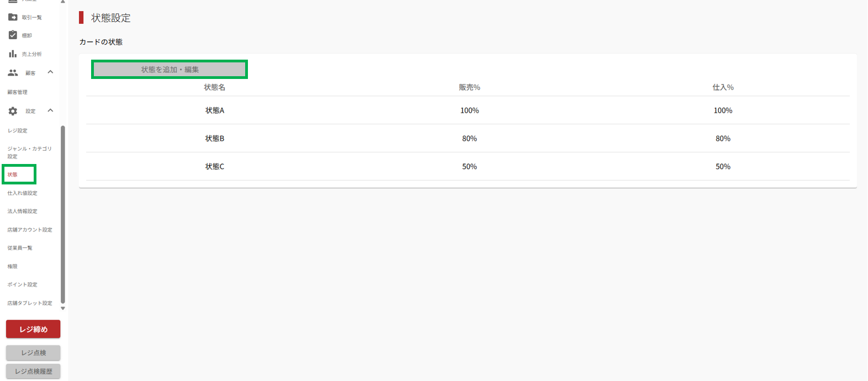Open 顧客管理 menu item
The image size is (868, 381).
[18, 92]
